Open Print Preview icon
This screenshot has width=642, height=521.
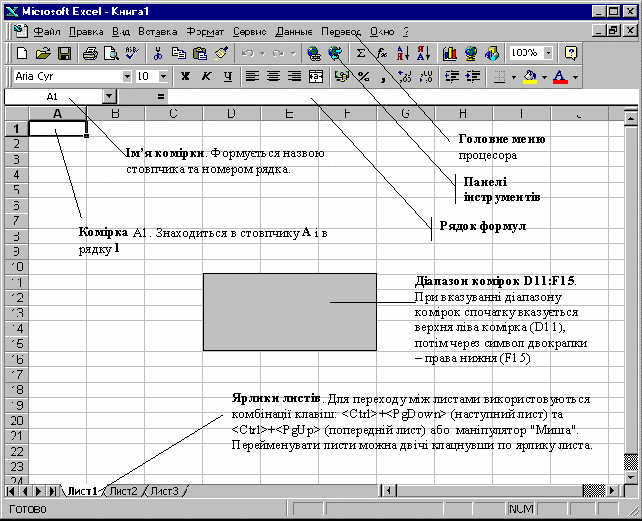point(111,53)
